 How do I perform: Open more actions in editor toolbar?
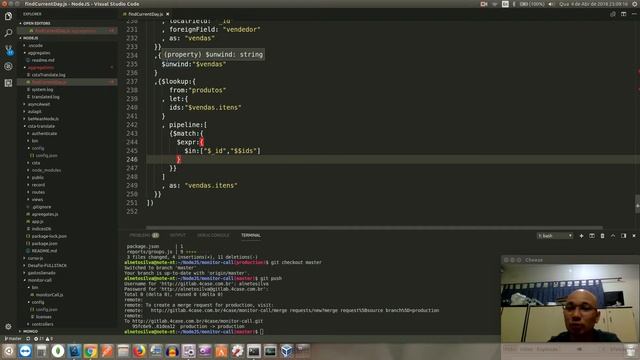[634, 14]
